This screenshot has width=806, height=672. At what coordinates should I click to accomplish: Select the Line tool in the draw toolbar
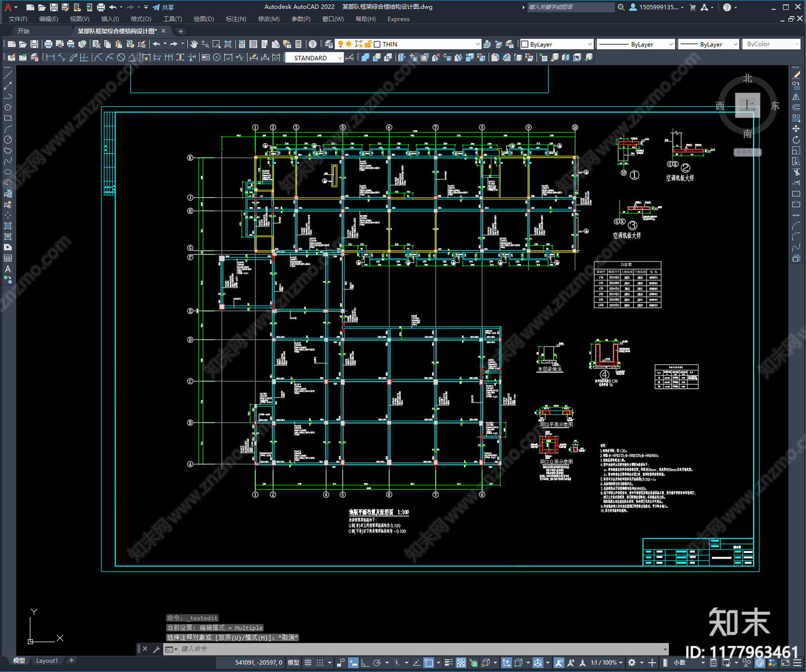tap(8, 75)
